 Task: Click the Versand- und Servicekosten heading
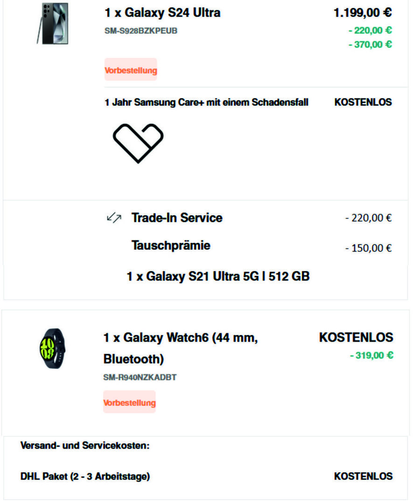tap(84, 446)
